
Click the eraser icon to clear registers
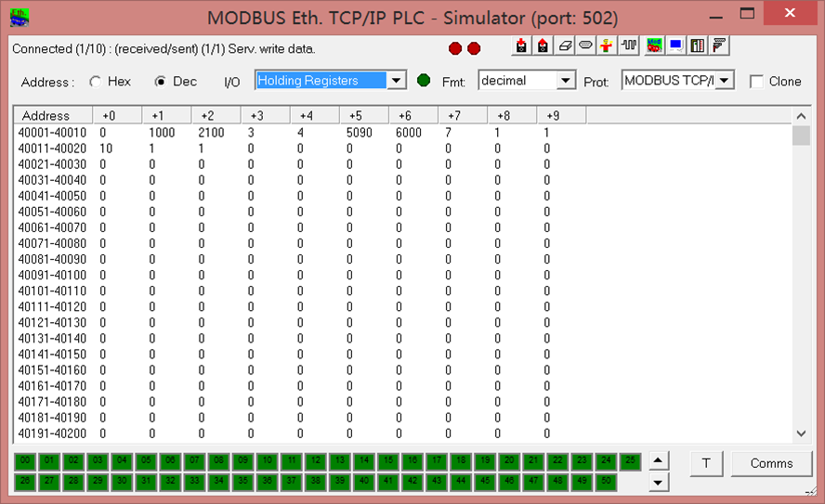(x=565, y=46)
